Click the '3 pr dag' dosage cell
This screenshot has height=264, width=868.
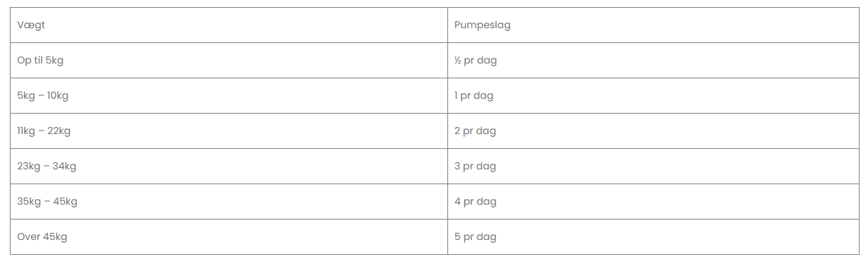(x=653, y=167)
